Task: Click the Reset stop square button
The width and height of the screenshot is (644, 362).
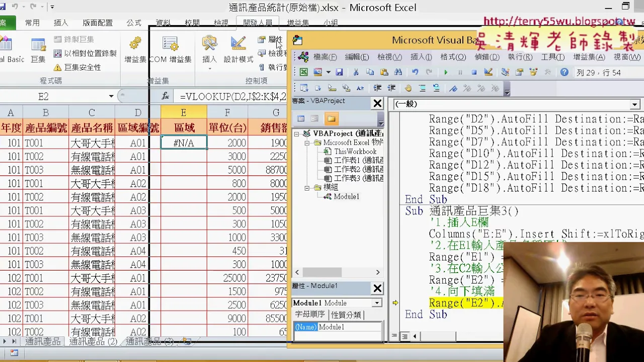Action: click(473, 72)
